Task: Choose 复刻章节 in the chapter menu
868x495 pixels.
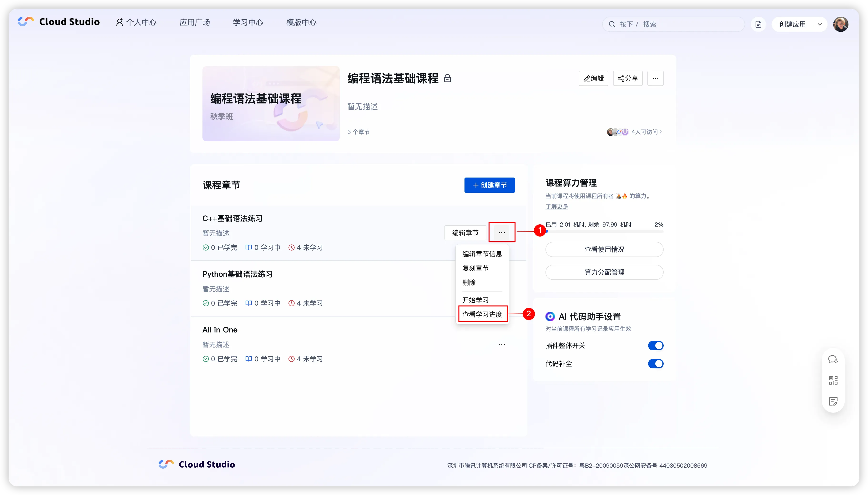Action: click(x=475, y=268)
